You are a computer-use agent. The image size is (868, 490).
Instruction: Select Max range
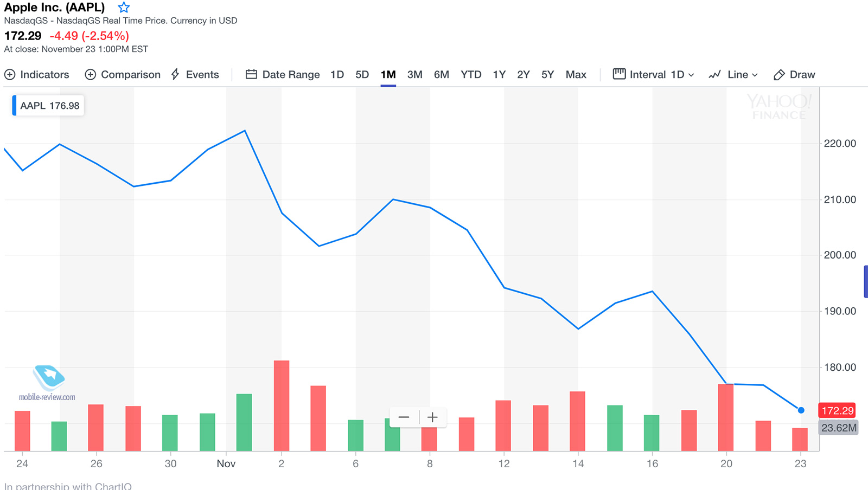(576, 75)
